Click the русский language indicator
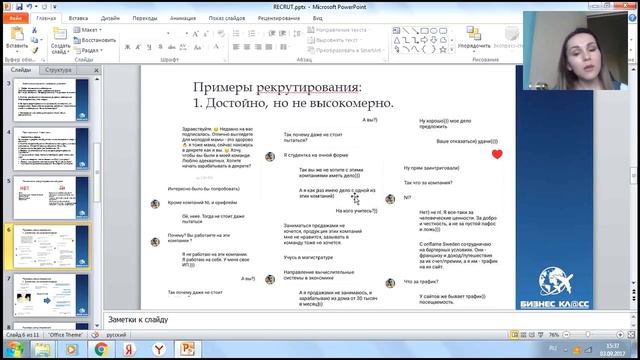This screenshot has width=640, height=360. point(116,335)
